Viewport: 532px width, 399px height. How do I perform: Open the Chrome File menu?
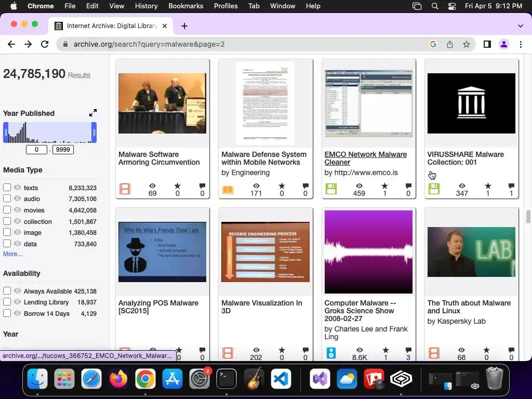pyautogui.click(x=70, y=6)
